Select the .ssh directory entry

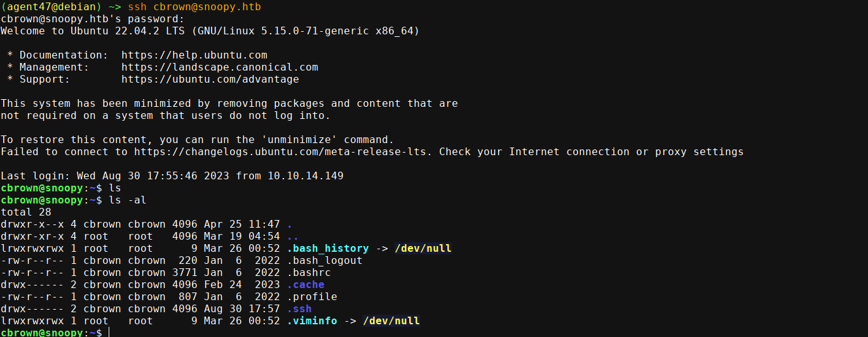299,309
